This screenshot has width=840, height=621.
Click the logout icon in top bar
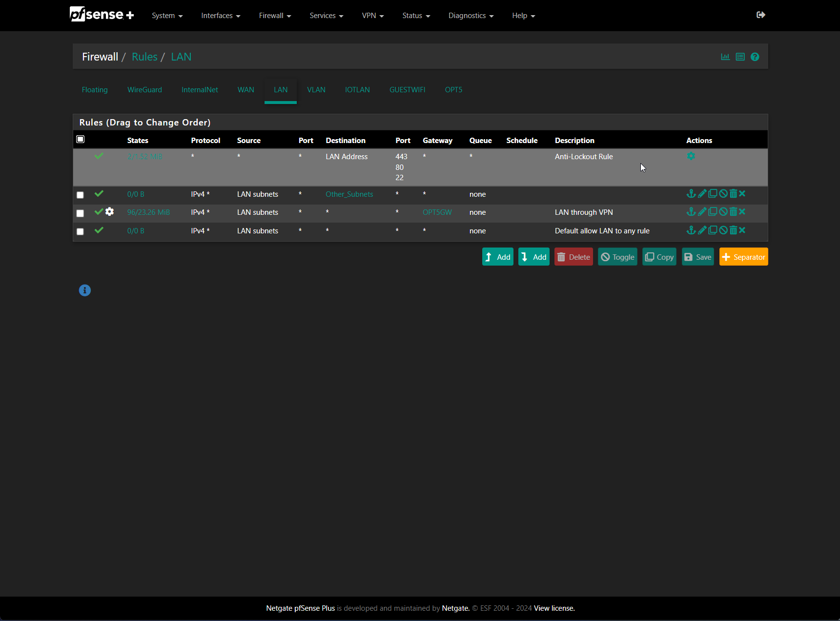click(x=761, y=15)
